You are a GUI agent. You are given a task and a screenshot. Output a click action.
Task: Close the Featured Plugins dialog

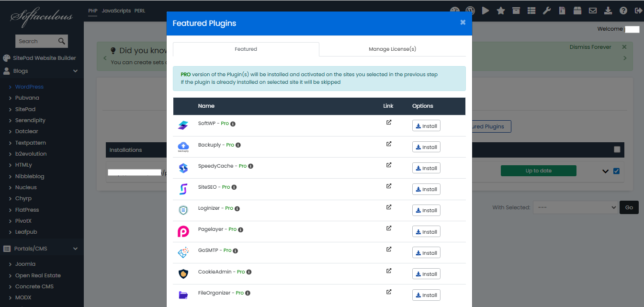tap(463, 22)
